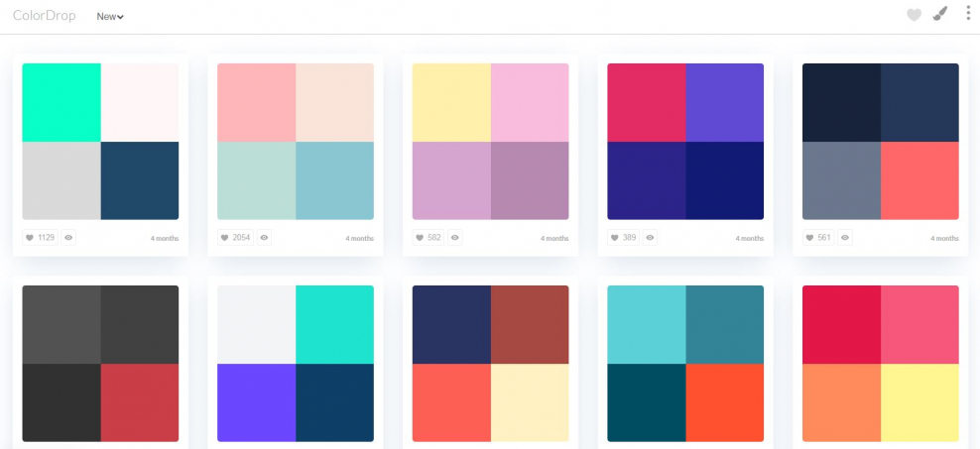Open the favorites heart icon in header
Image resolution: width=980 pixels, height=449 pixels.
click(x=914, y=15)
